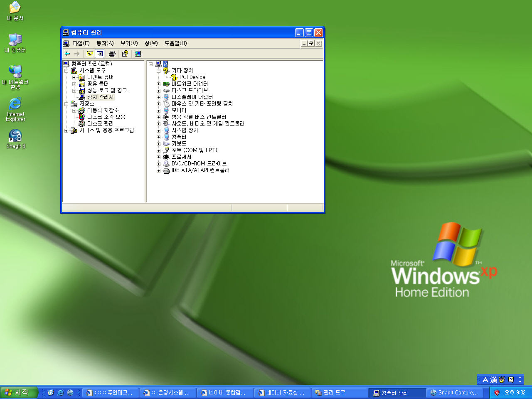
Task: Switch to 주연테크 taskbar window
Action: click(110, 392)
